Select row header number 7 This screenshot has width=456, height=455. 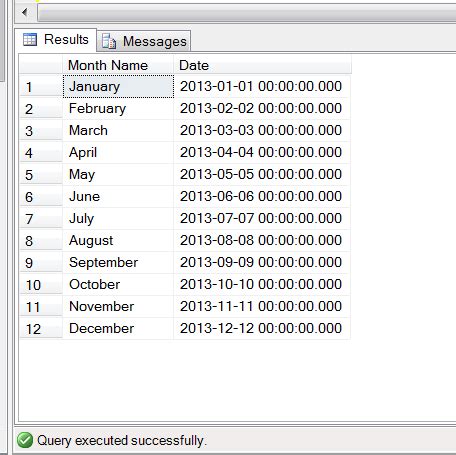pyautogui.click(x=41, y=219)
